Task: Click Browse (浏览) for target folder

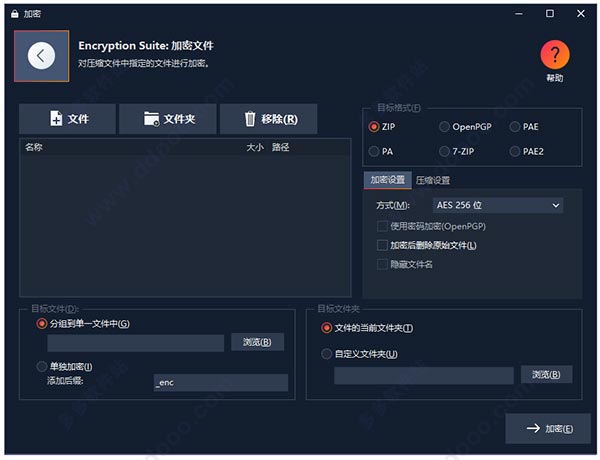Action: (x=546, y=374)
